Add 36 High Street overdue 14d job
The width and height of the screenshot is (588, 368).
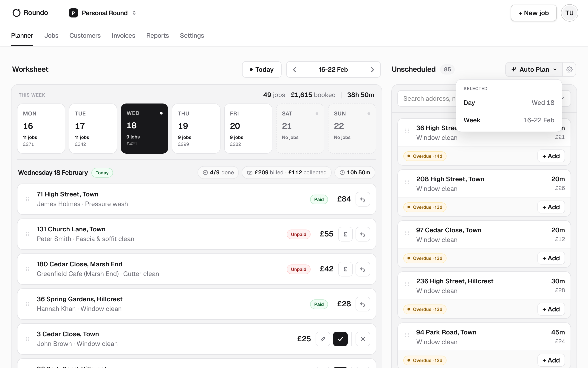[551, 156]
